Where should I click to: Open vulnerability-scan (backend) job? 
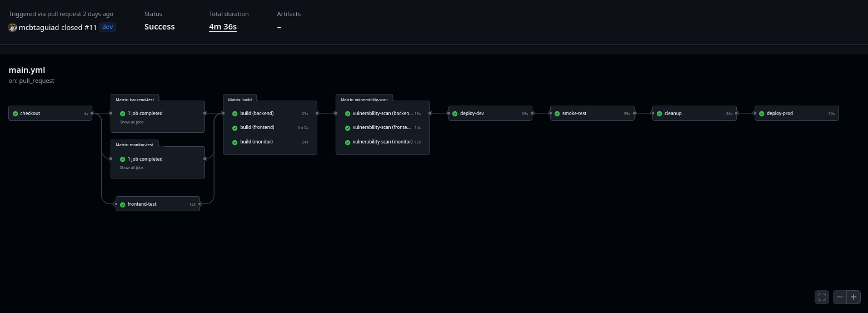click(x=383, y=113)
